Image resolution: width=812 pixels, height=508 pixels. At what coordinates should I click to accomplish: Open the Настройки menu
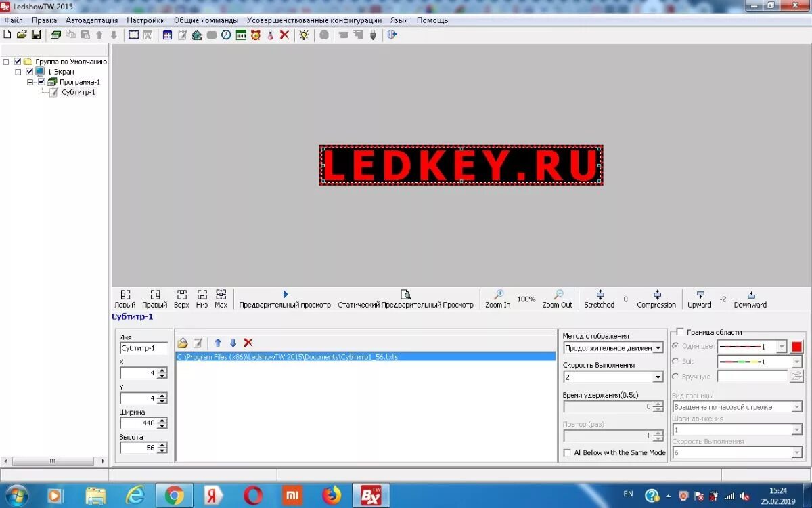(145, 20)
